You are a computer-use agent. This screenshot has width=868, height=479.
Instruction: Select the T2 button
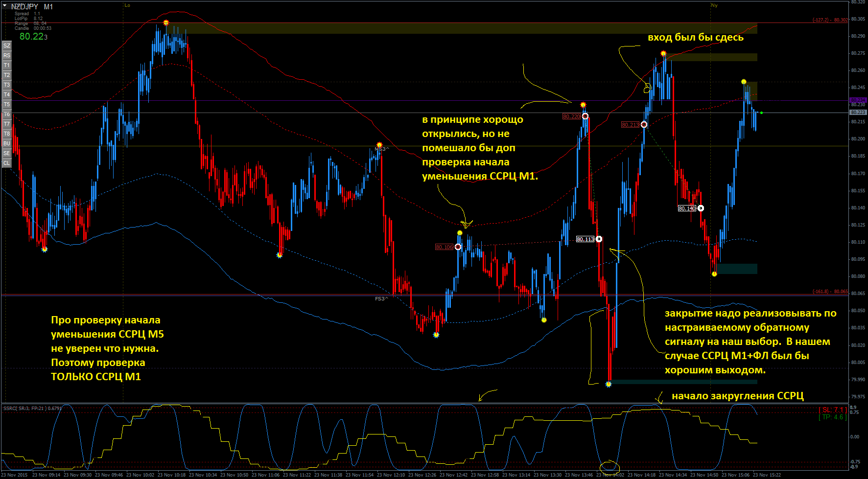click(x=7, y=75)
